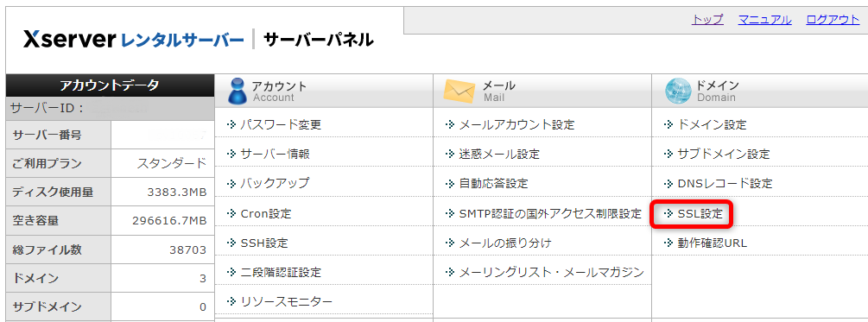This screenshot has width=868, height=322.
Task: Click the ログアウト link
Action: pos(833,19)
